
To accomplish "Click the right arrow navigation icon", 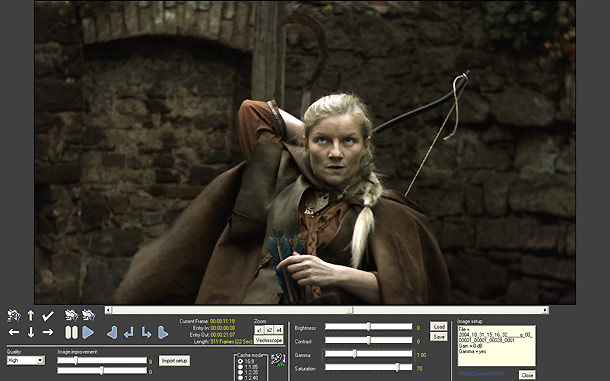I will point(48,332).
